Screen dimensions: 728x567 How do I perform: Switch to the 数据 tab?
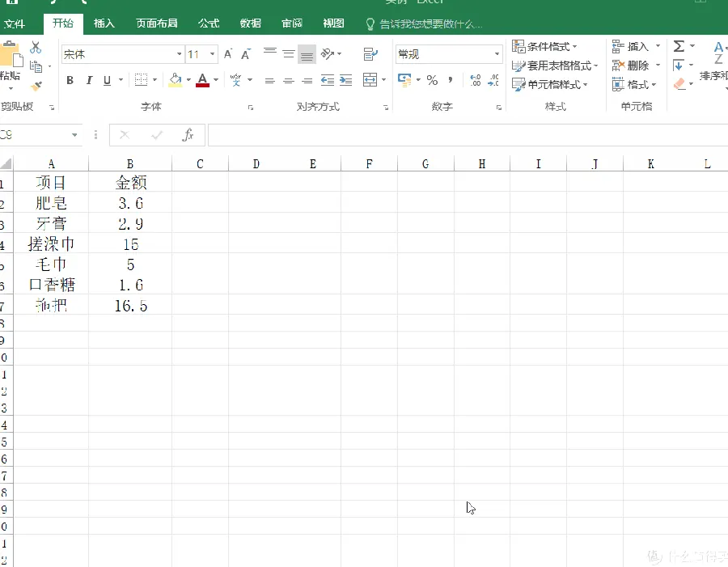point(250,23)
